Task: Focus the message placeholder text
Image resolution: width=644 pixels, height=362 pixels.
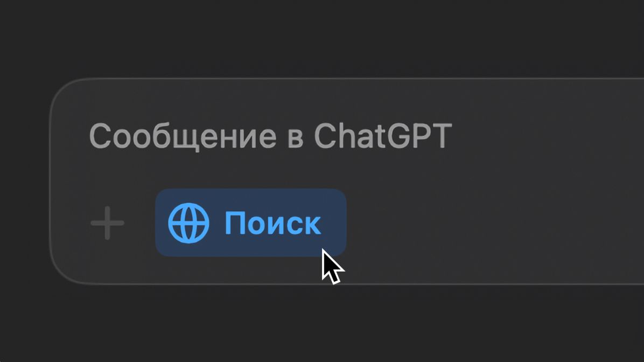Action: (x=270, y=136)
